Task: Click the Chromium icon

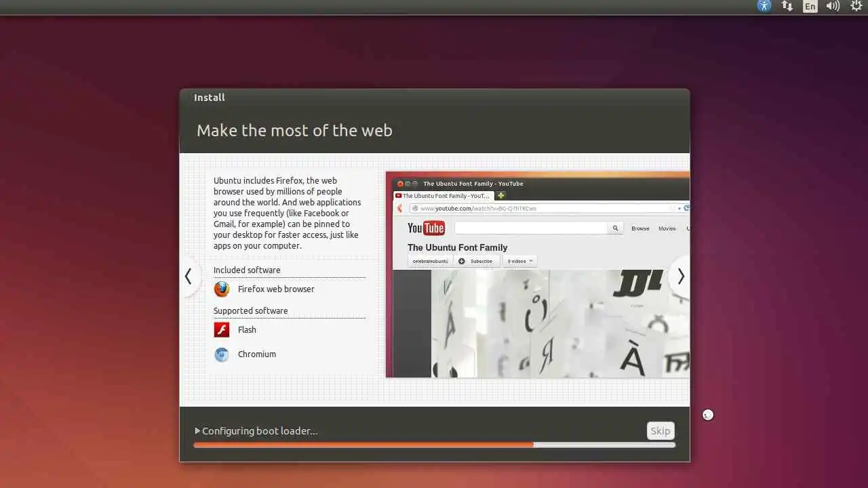Action: 222,354
